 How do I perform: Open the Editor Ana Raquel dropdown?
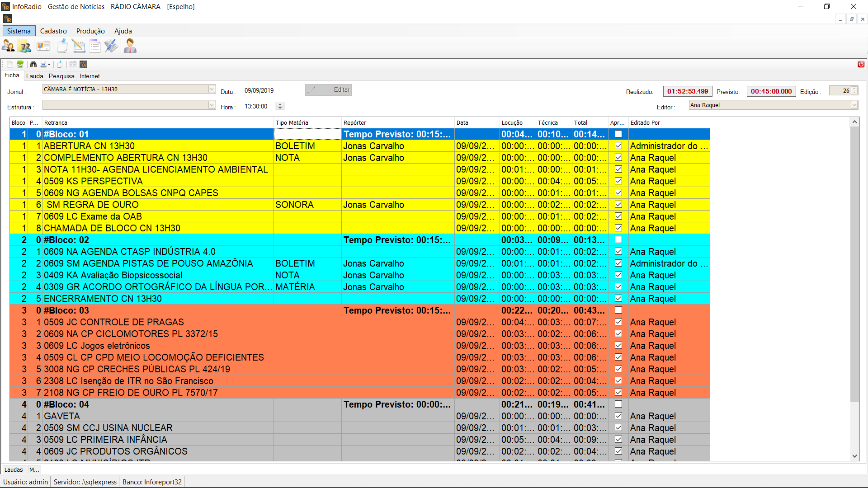(854, 105)
